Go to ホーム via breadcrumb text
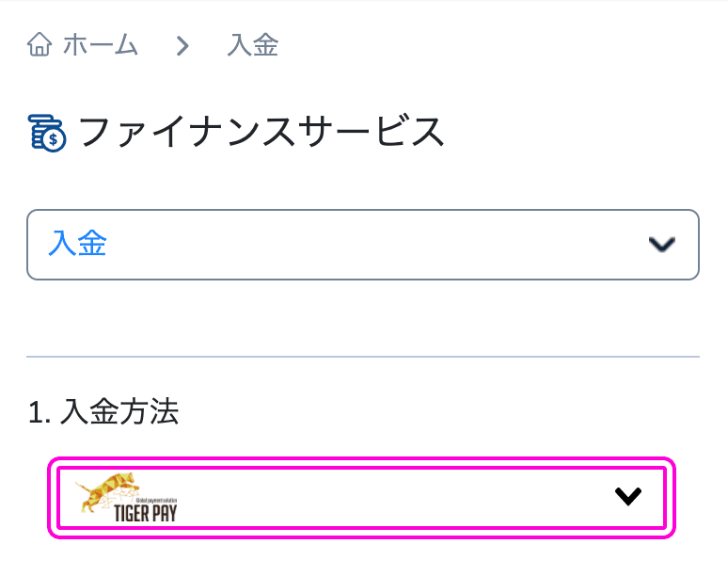This screenshot has width=728, height=576. [101, 45]
